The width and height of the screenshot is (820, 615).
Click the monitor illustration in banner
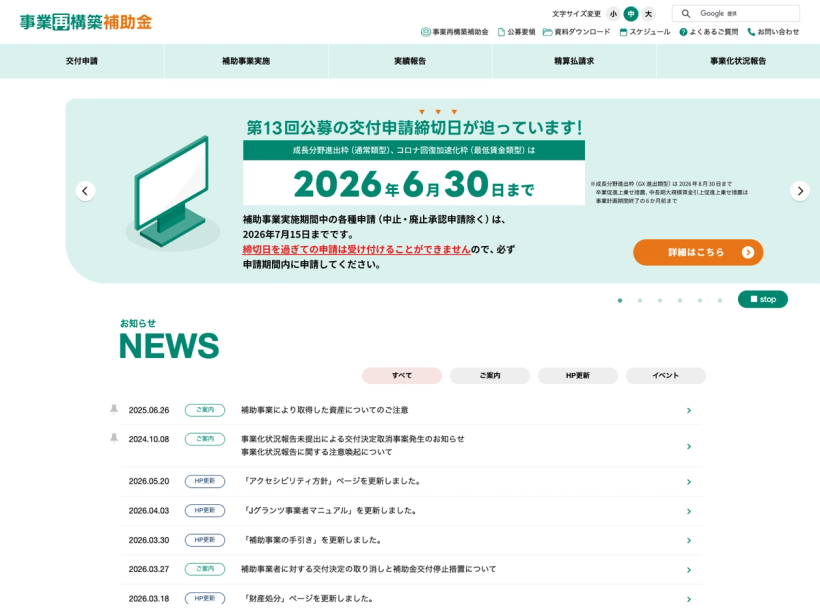(172, 193)
